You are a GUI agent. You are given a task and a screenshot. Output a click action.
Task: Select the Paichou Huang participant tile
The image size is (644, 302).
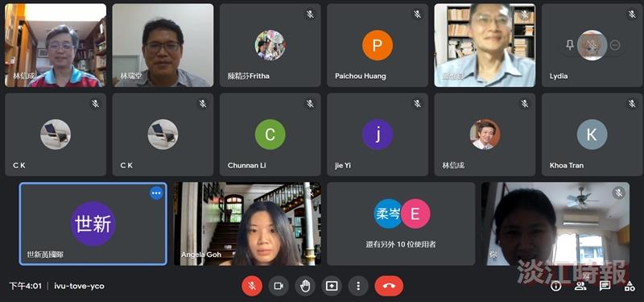pyautogui.click(x=378, y=45)
